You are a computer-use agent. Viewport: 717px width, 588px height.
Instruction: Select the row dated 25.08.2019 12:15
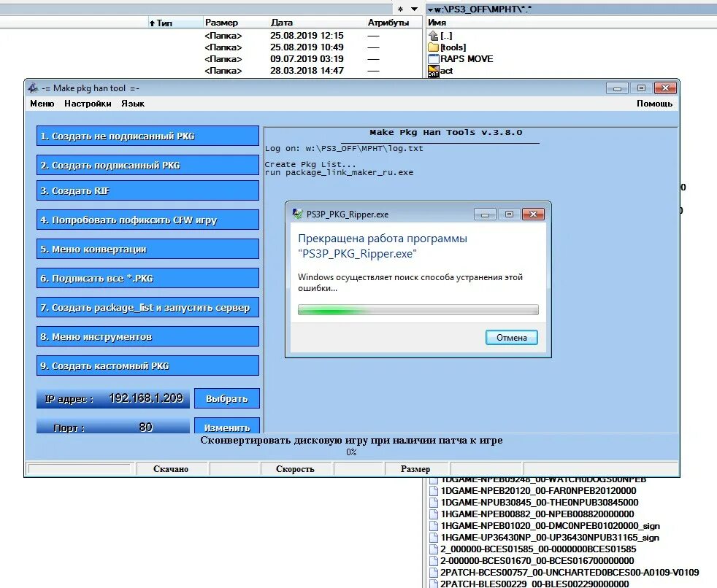(211, 36)
